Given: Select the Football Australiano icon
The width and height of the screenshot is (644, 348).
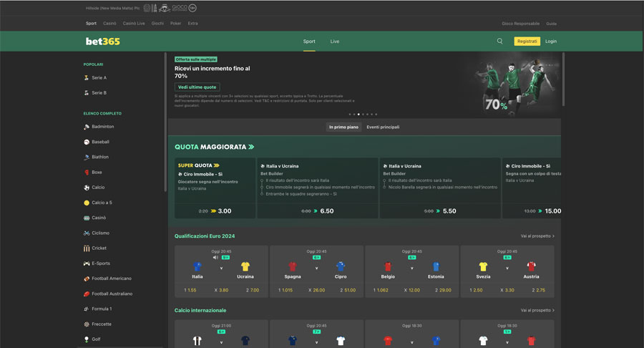Looking at the screenshot, I should point(87,294).
